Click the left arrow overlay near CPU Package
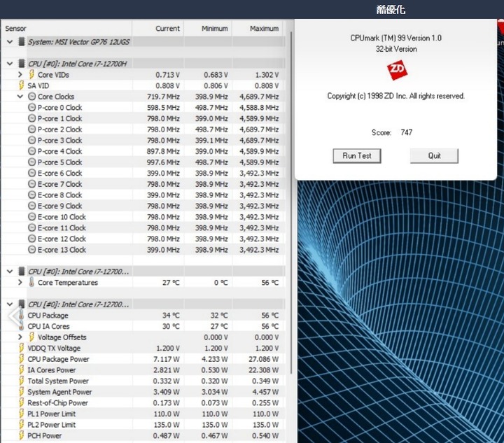The image size is (504, 443). coord(14,316)
